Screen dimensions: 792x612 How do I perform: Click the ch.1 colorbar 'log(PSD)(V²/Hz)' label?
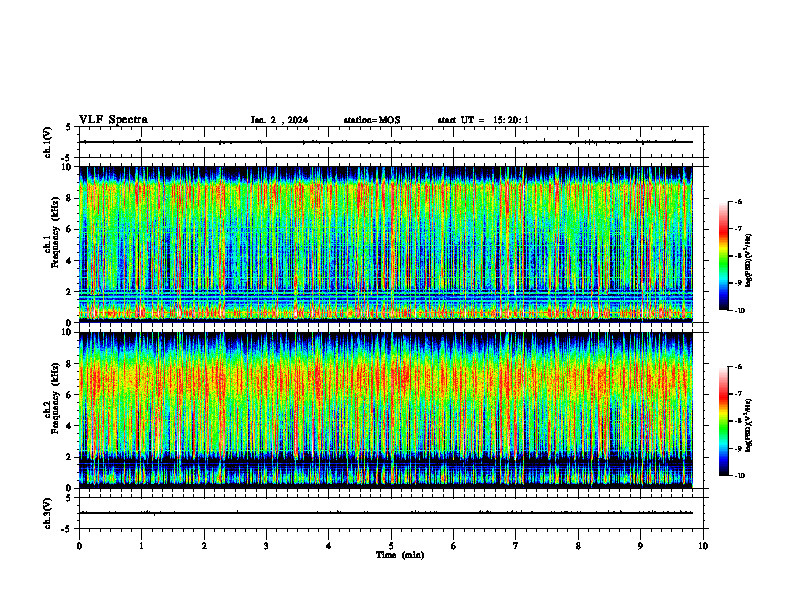[750, 260]
